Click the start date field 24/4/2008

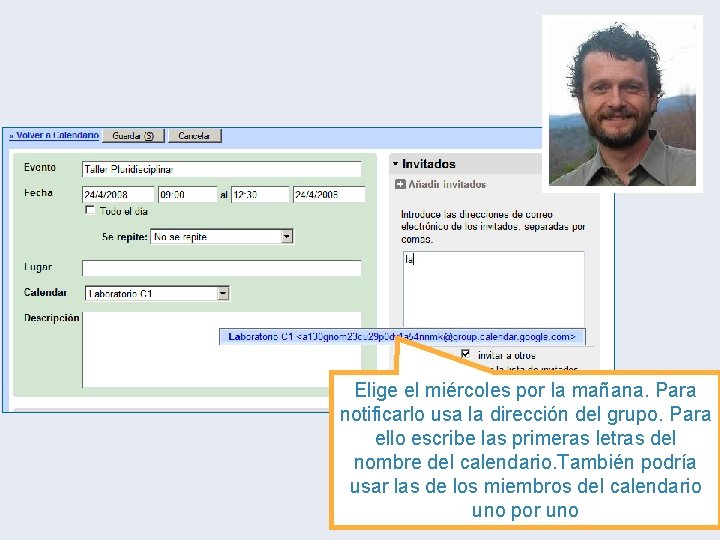pos(118,194)
